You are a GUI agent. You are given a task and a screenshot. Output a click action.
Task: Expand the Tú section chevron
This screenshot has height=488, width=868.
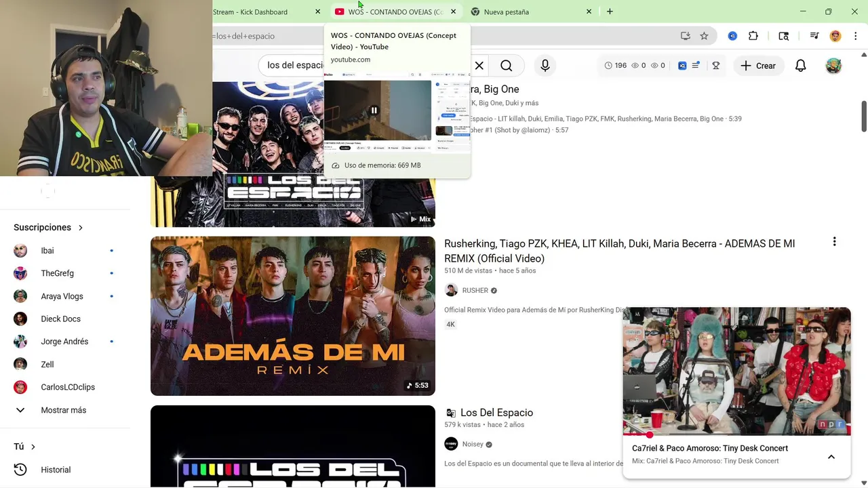click(33, 447)
